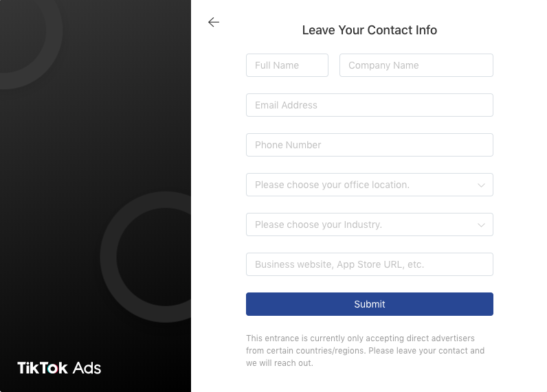Click the direct advertisers disclaimer text

click(x=365, y=351)
